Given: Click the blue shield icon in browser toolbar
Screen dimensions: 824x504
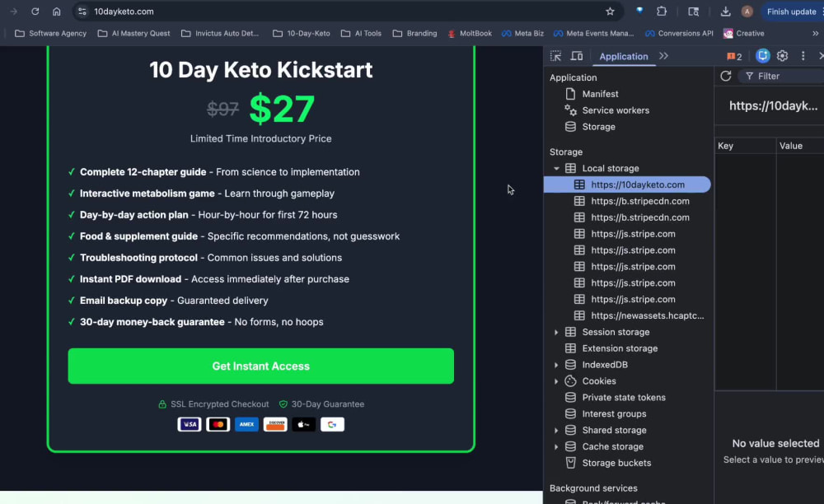Looking at the screenshot, I should [639, 11].
